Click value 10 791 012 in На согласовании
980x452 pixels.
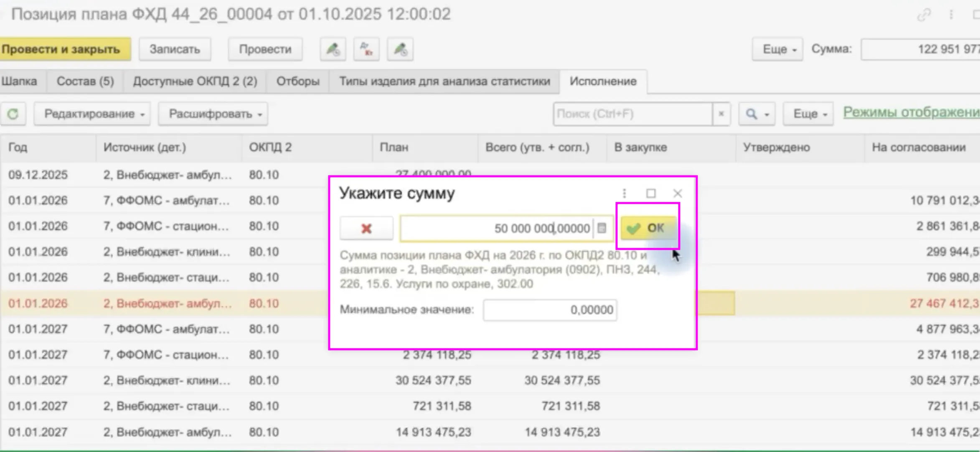[945, 201]
